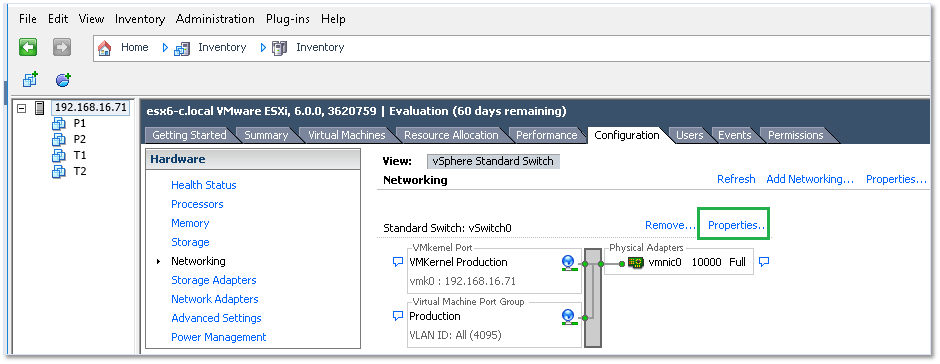Switch to the Permissions tab
940x364 pixels.
[x=796, y=136]
